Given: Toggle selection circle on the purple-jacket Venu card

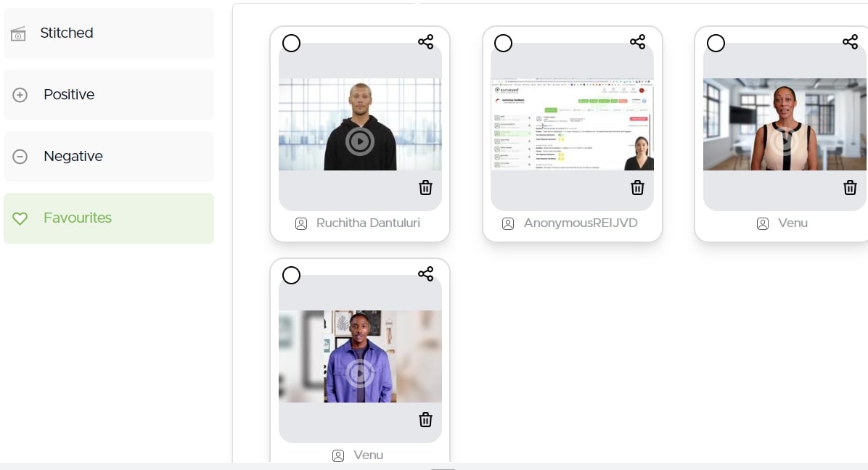Looking at the screenshot, I should [x=291, y=276].
